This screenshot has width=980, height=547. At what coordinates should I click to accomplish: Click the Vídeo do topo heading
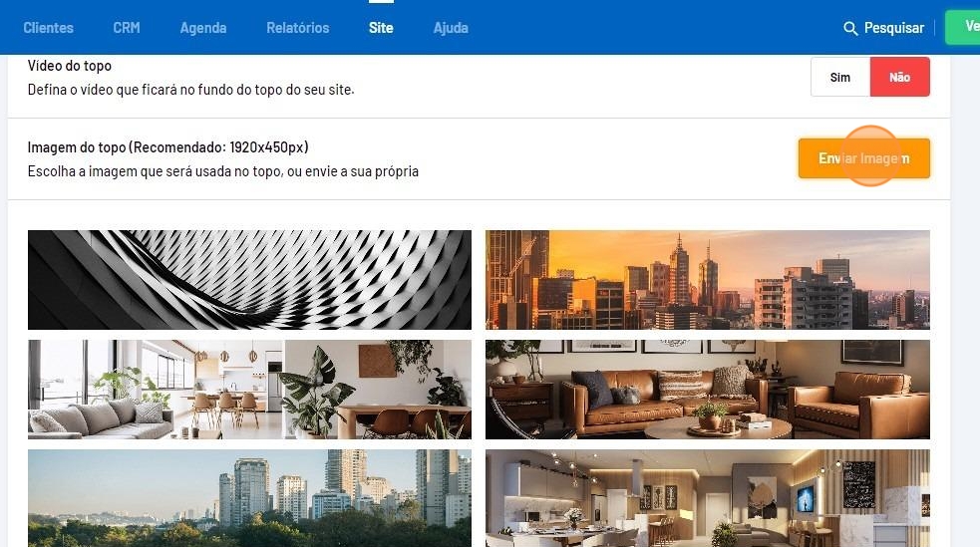(70, 66)
